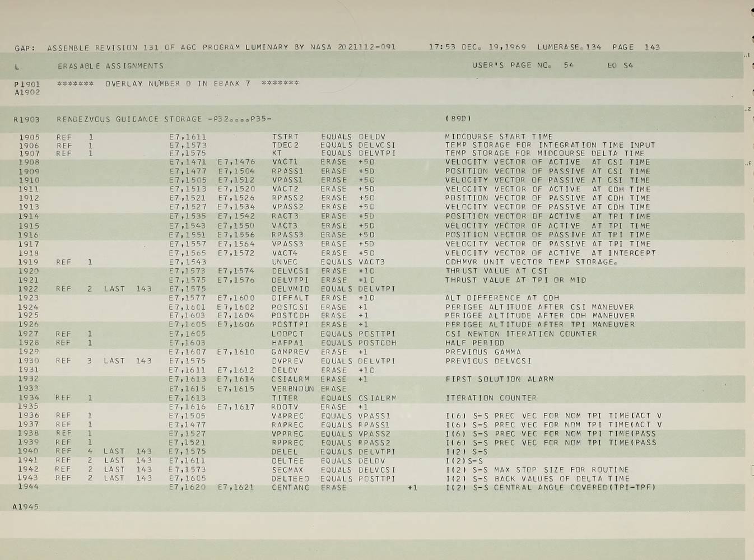Click the symbol name GAMPREV
This screenshot has width=754, height=560.
[290, 352]
